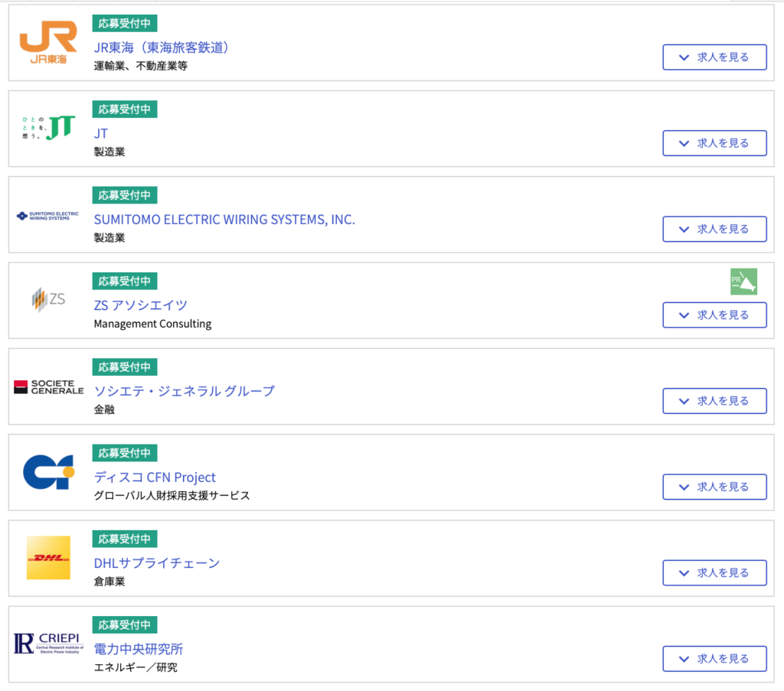
Task: Open the ディスコ CFN Project link
Action: coord(155,478)
